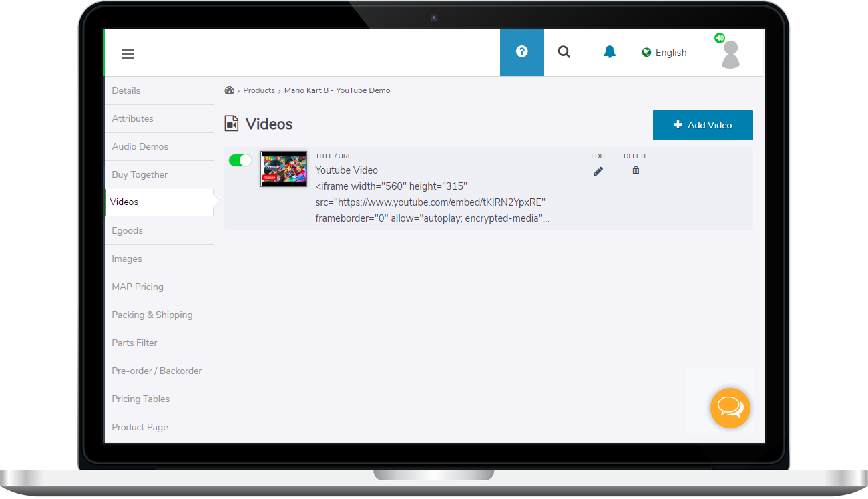Switch to the Images sidebar tab
868x499 pixels.
click(x=127, y=259)
